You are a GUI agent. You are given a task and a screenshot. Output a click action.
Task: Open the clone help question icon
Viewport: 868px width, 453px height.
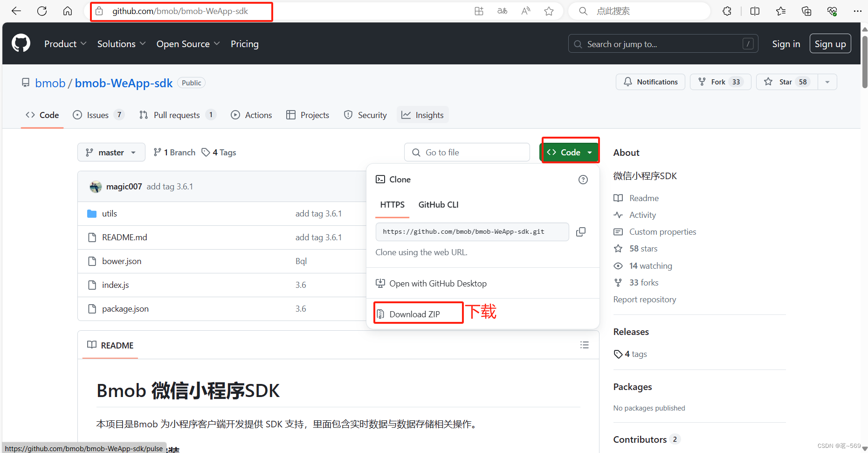[x=583, y=180]
